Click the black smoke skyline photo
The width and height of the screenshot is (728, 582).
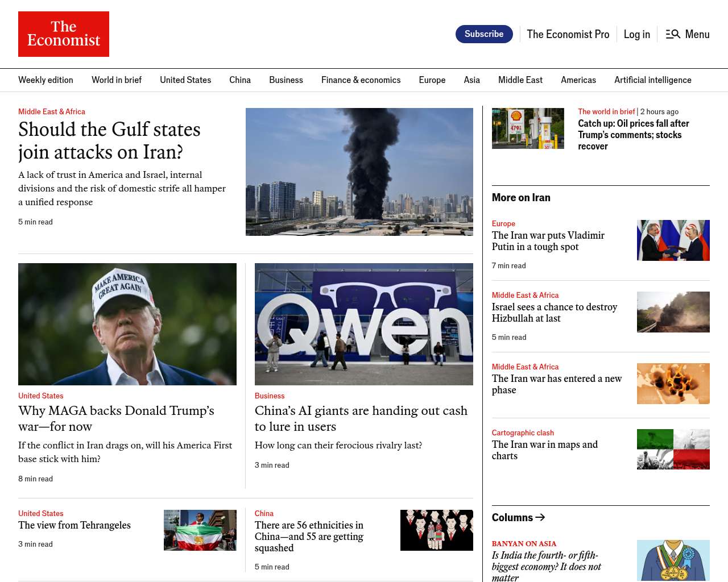coord(359,172)
